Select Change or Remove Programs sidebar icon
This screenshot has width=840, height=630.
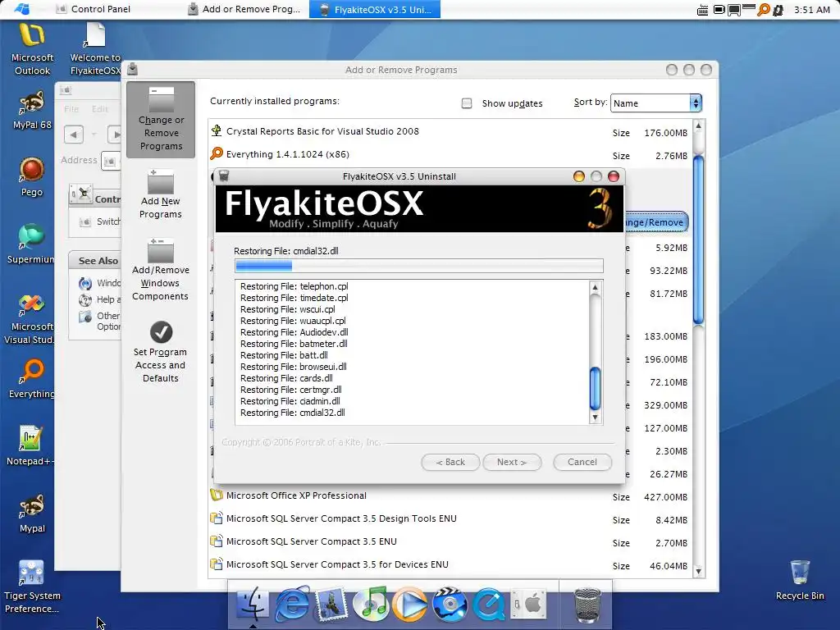tap(161, 120)
